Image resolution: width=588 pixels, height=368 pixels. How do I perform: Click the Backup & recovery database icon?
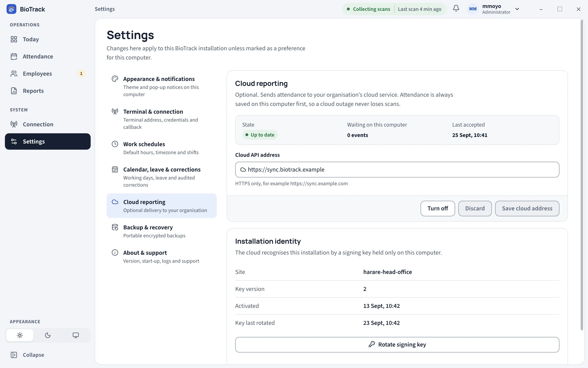(x=115, y=227)
